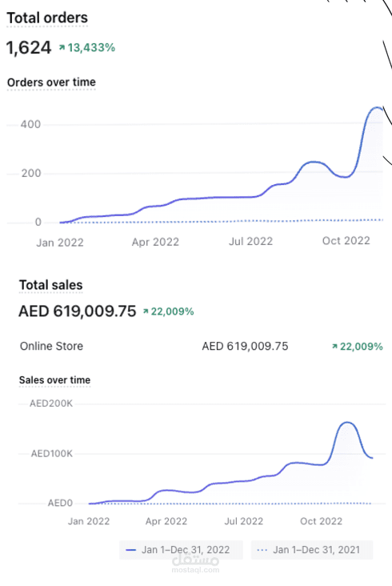Toggle the Jan 1–Dec 31, 2021 legend
392x586 pixels.
click(312, 550)
